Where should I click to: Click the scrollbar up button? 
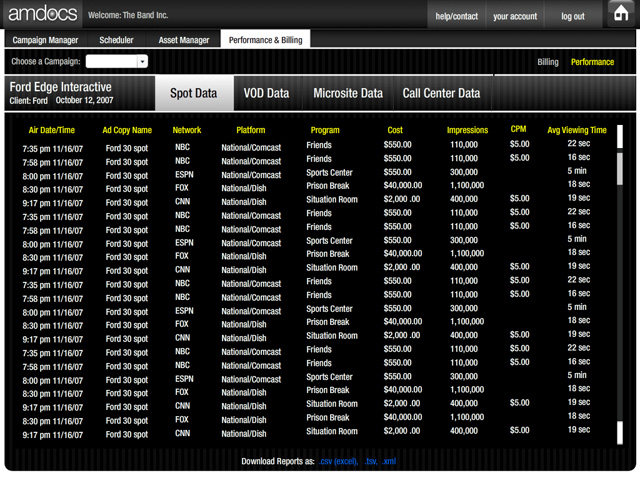click(x=620, y=136)
